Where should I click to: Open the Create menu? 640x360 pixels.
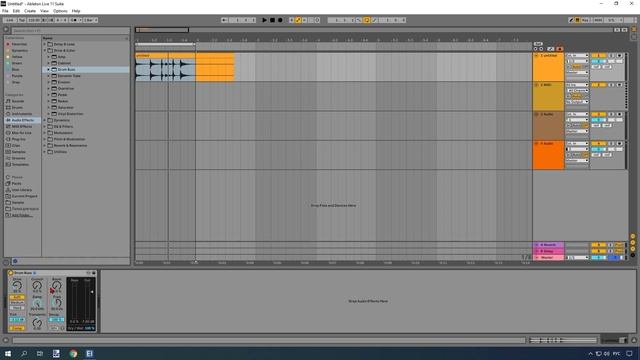point(30,11)
